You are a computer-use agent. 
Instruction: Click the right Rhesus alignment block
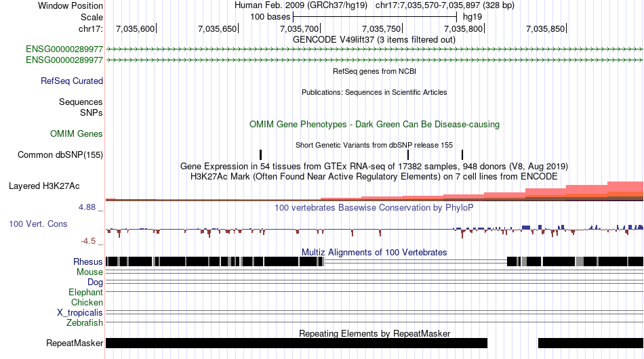pyautogui.click(x=575, y=261)
